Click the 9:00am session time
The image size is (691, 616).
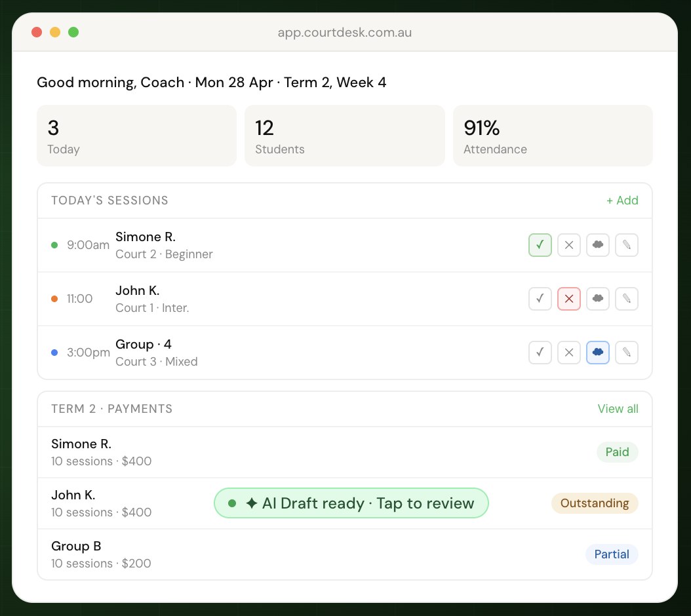coord(88,245)
